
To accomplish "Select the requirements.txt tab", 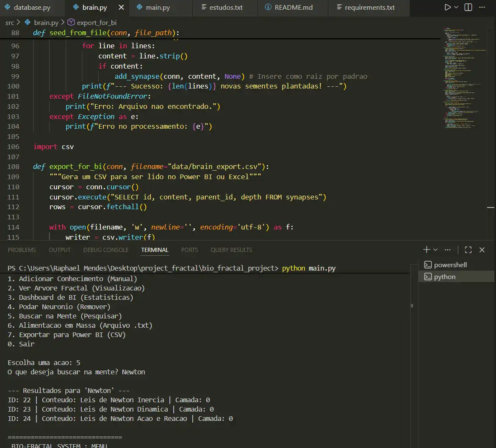I will click(369, 8).
